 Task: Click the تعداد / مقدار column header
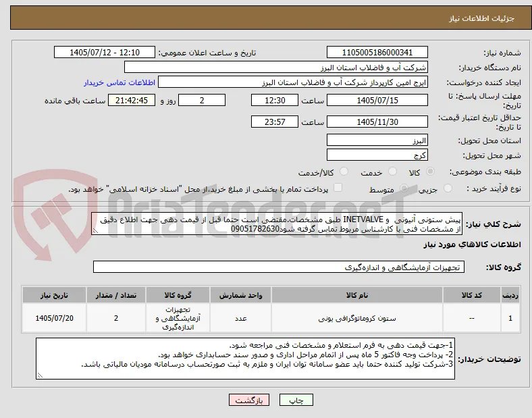click(116, 295)
